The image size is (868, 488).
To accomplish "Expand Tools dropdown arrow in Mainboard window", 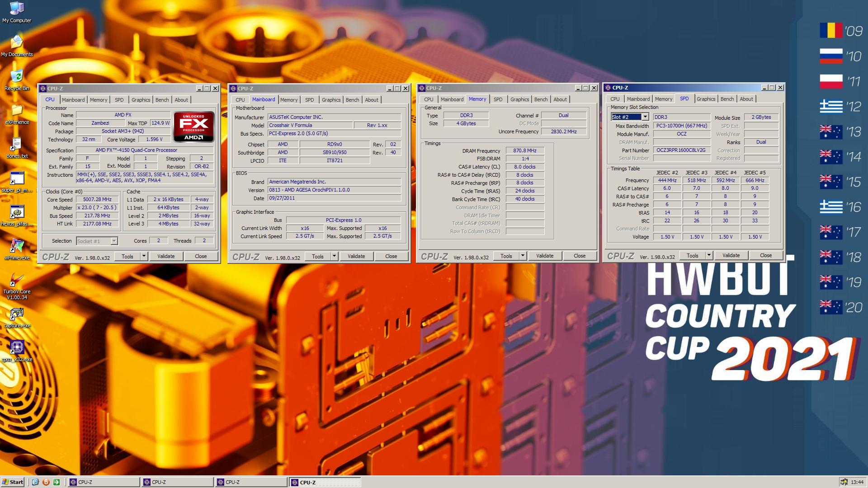I will [334, 256].
